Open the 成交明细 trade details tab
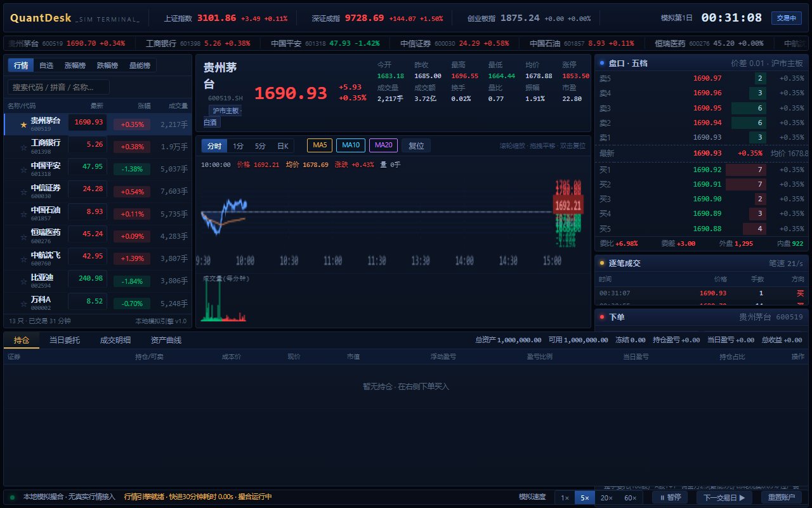This screenshot has width=812, height=508. (x=115, y=340)
